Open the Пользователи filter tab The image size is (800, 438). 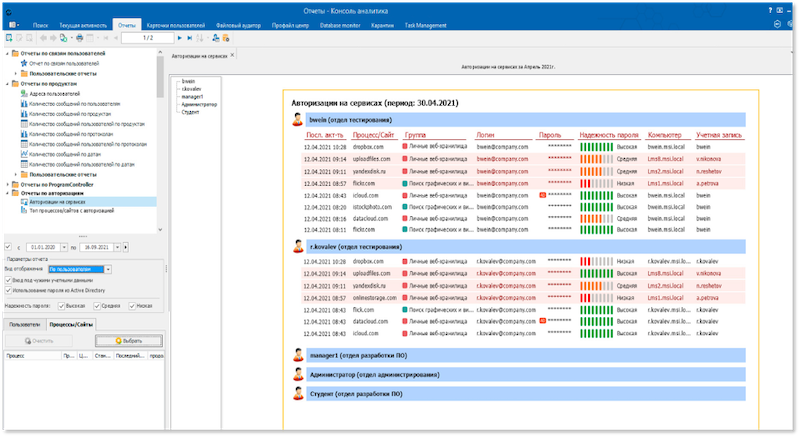pos(24,325)
